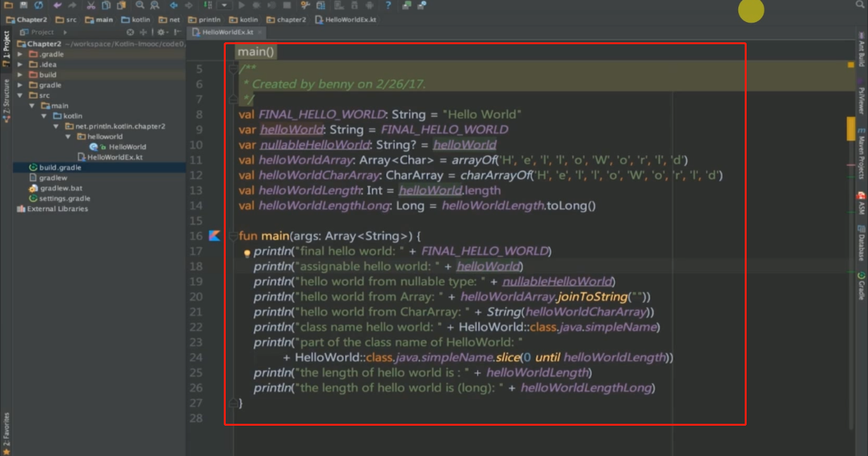
Task: Toggle the 2: Favorites tool window
Action: pos(6,433)
